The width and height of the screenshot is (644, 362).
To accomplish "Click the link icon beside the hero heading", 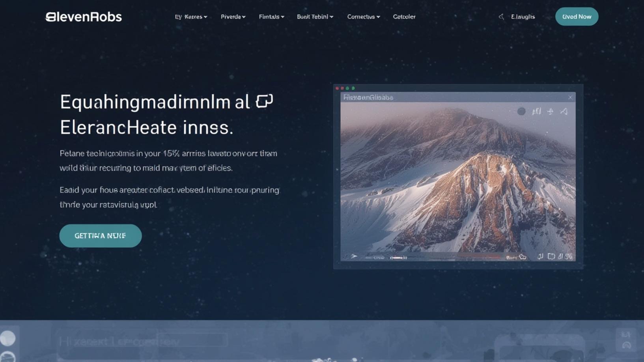I will [263, 102].
